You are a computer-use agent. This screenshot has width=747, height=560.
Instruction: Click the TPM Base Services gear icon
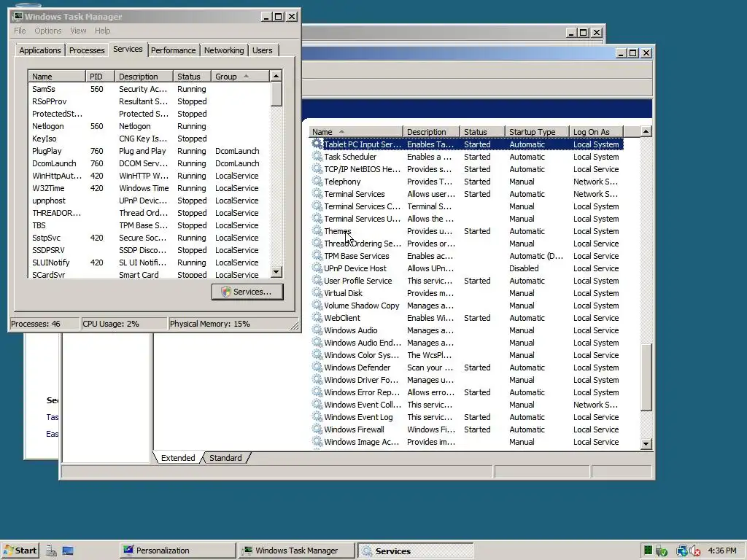[317, 255]
